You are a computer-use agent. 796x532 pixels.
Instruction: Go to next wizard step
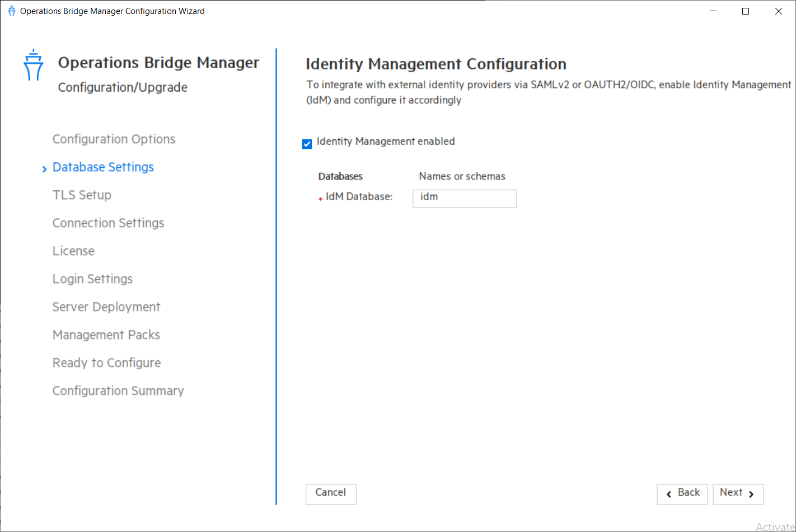[x=738, y=493]
